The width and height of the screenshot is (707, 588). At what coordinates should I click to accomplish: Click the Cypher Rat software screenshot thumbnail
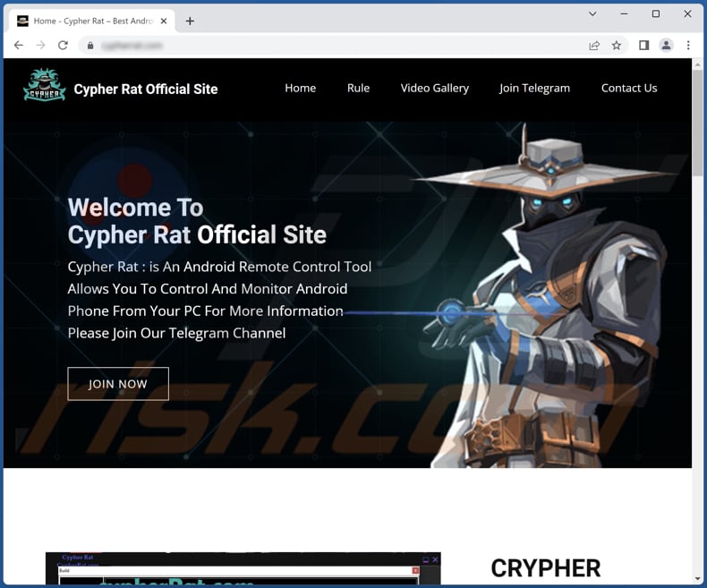[243, 568]
